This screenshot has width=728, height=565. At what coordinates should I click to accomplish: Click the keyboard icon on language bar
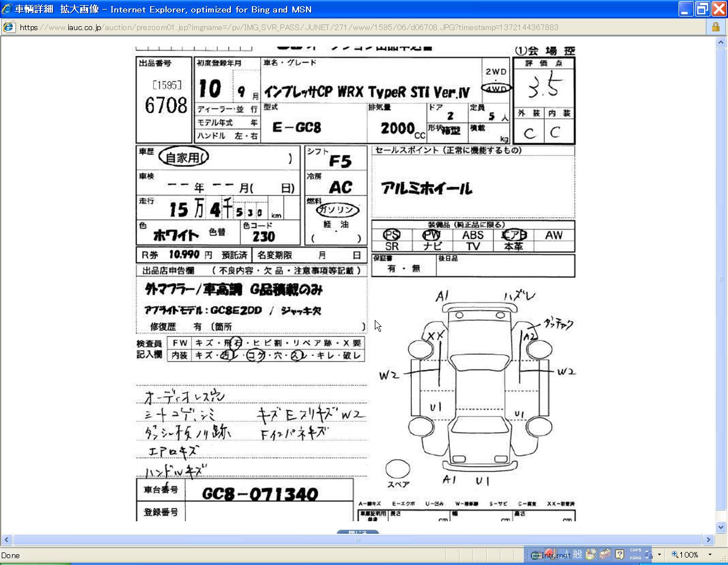pyautogui.click(x=536, y=555)
